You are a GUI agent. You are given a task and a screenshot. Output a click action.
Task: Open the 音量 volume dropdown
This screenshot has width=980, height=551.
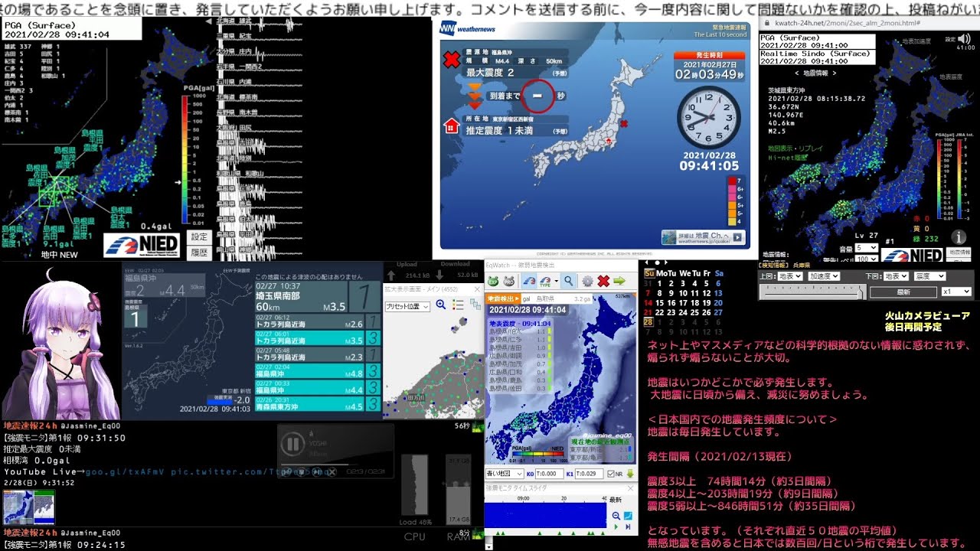coord(866,248)
